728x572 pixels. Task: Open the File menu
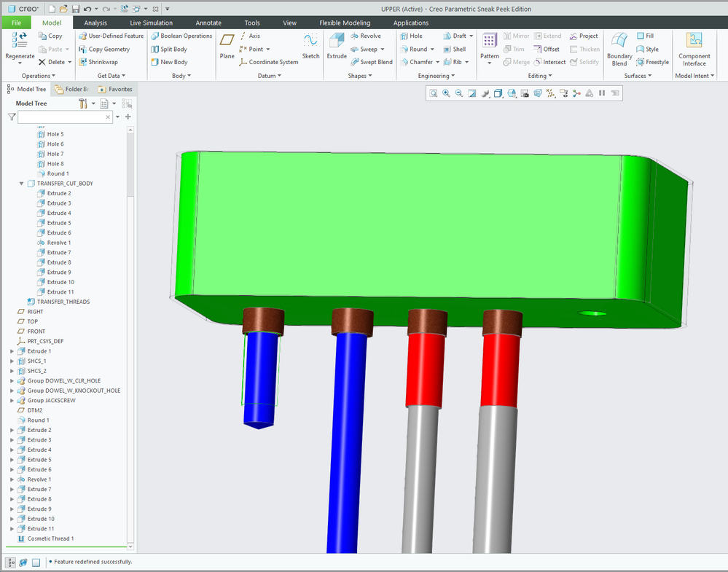(x=16, y=23)
